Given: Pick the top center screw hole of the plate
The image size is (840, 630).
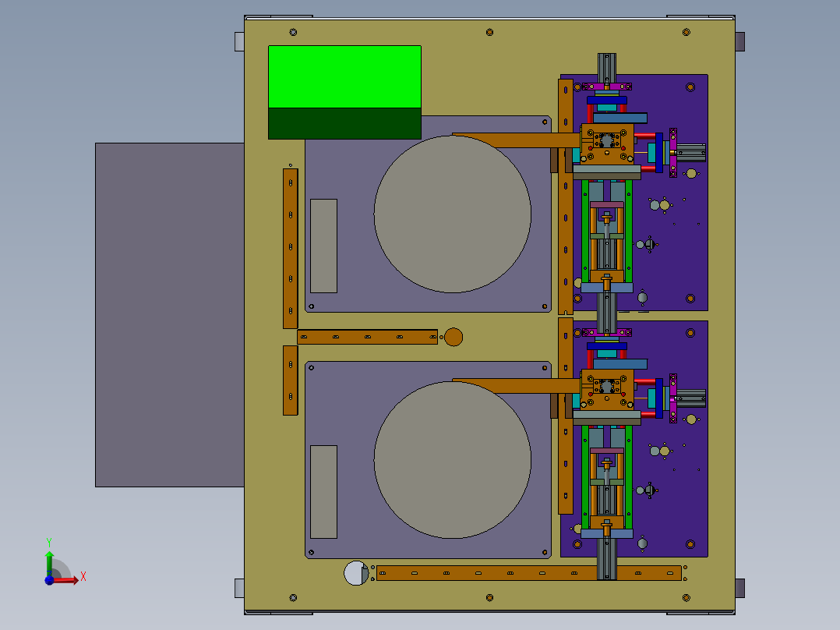Looking at the screenshot, I should pos(489,32).
